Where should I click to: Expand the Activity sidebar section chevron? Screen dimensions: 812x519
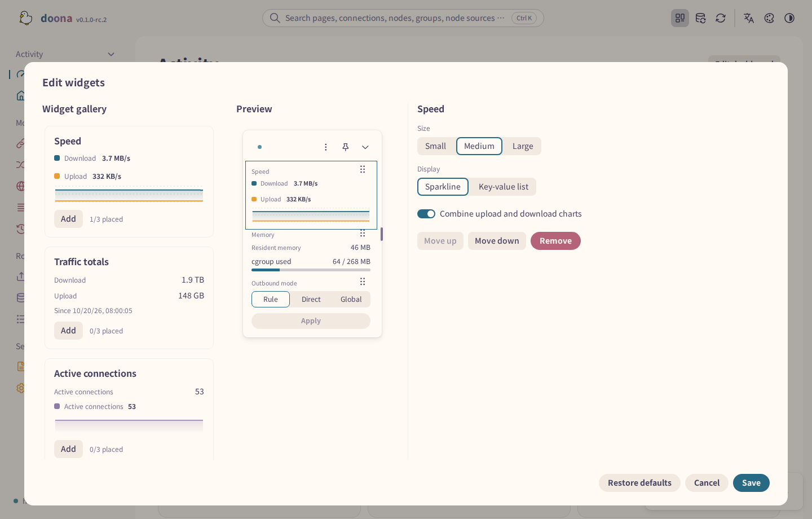pyautogui.click(x=111, y=54)
